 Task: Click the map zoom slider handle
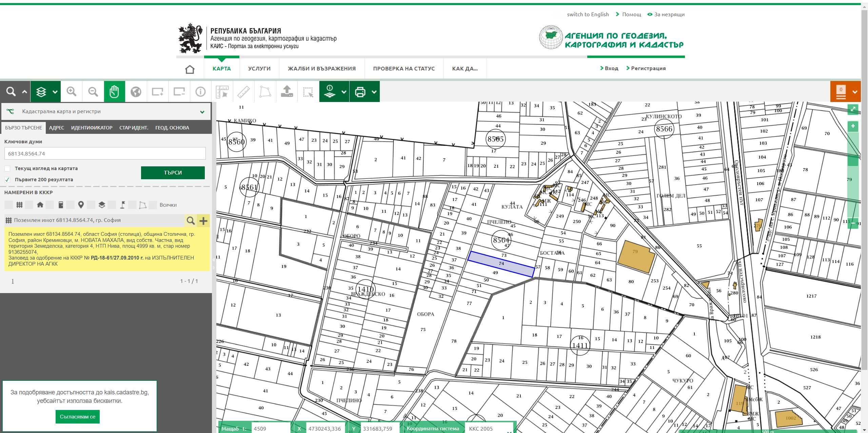(x=853, y=161)
